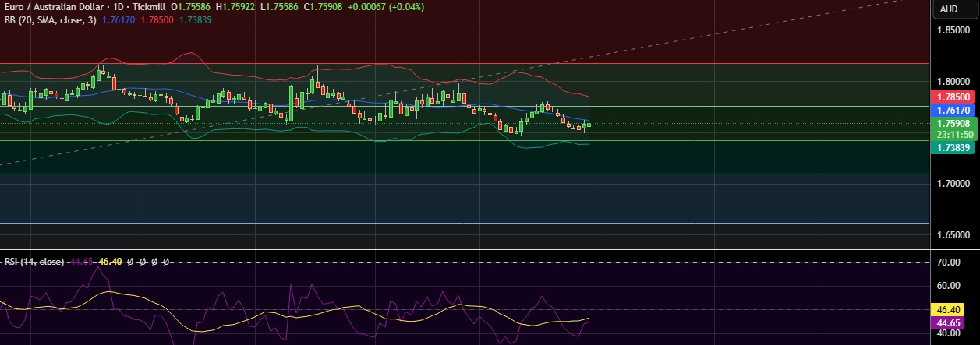The width and height of the screenshot is (980, 345).
Task: Click the blue 1.76170 price scale label
Action: [953, 111]
